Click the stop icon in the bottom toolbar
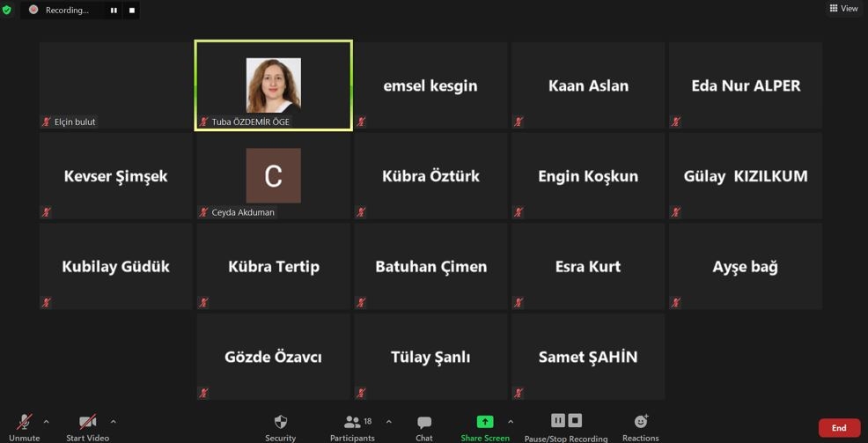The width and height of the screenshot is (868, 443). [575, 421]
